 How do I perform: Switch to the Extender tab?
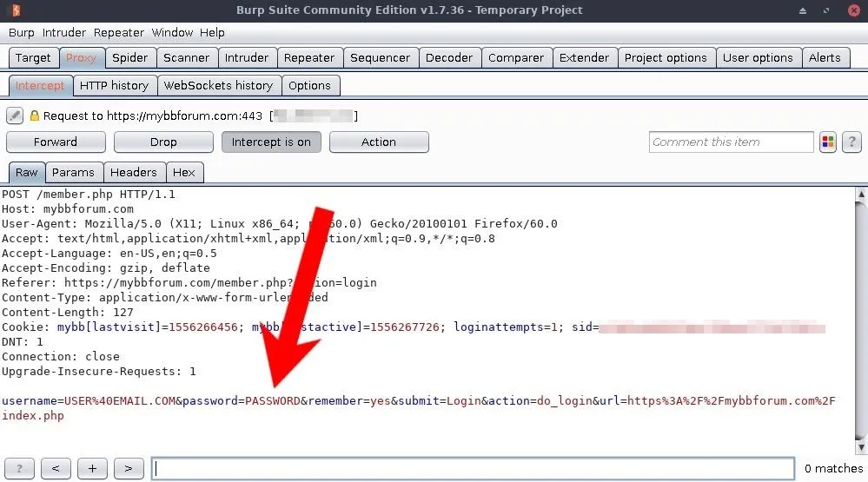click(584, 57)
